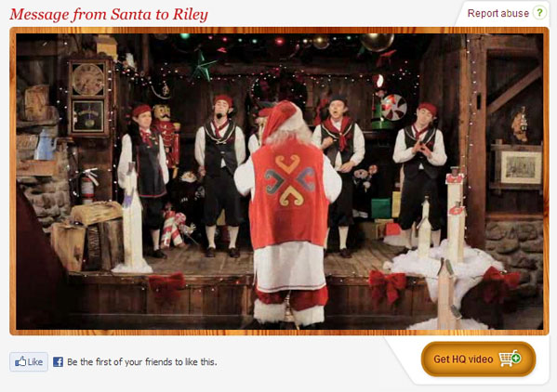This screenshot has height=392, width=557.
Task: Click the peppermint swirl decoration in the video
Action: (393, 107)
